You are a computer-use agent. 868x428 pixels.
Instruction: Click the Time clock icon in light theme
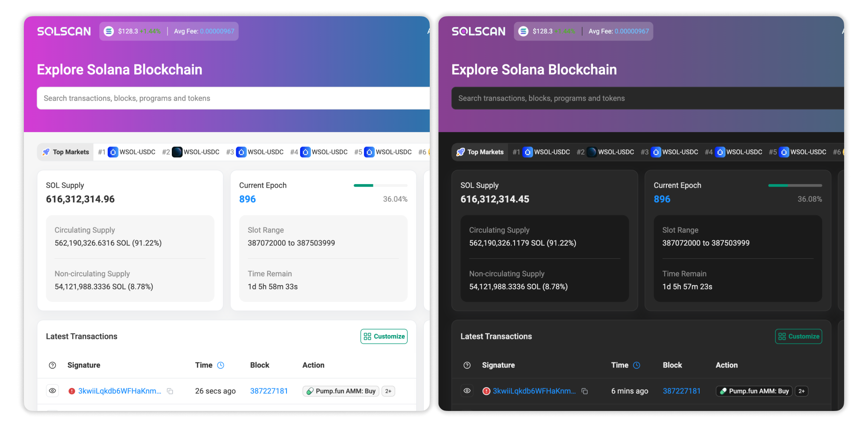(x=221, y=365)
